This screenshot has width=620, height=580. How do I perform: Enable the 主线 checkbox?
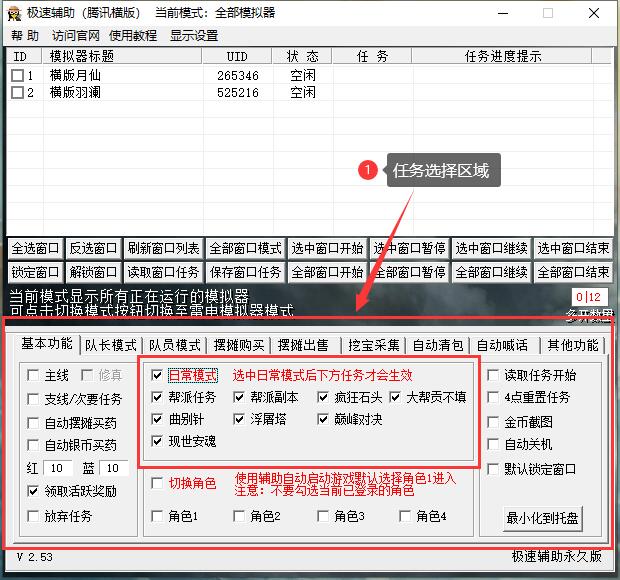coord(33,376)
